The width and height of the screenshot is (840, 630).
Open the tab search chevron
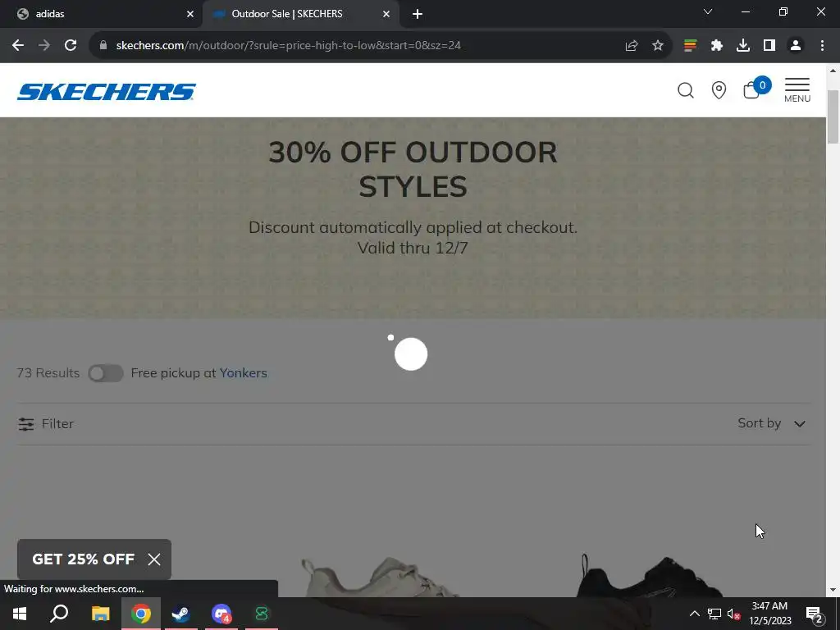pos(708,11)
